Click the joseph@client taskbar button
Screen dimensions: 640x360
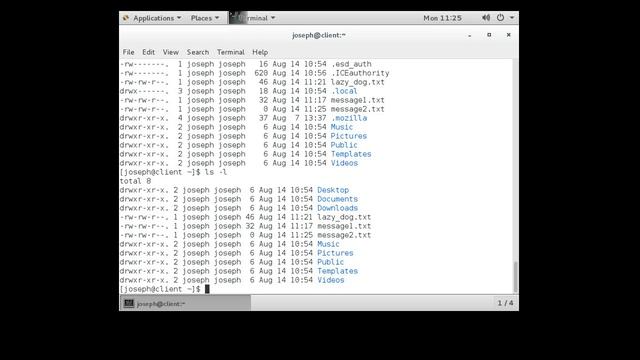(x=185, y=303)
